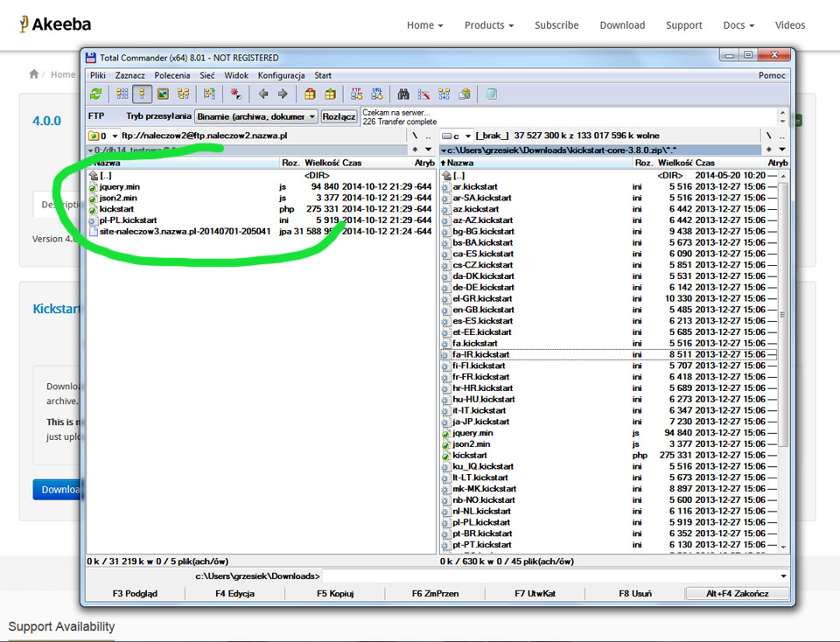
Task: Click Subscribe link on Akeeba site
Action: point(556,25)
